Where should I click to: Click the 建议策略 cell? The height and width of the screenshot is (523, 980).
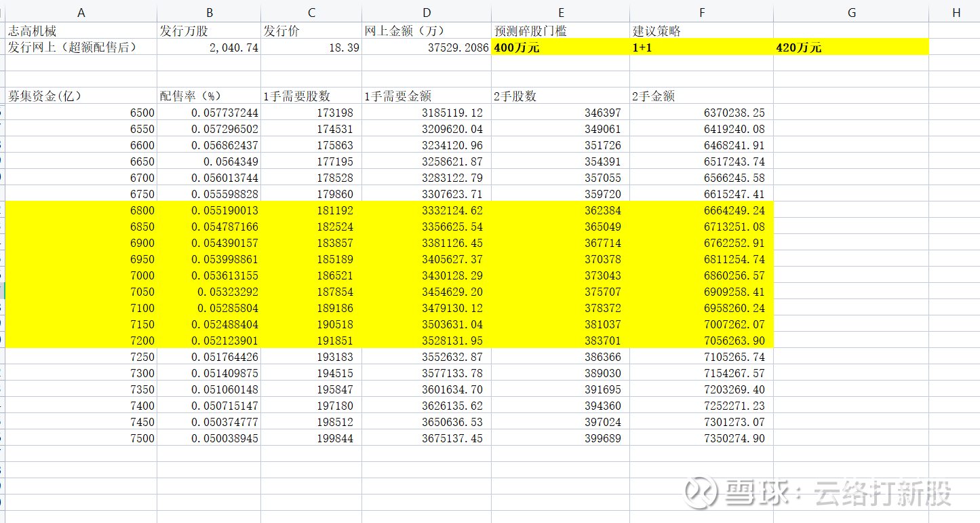pyautogui.click(x=702, y=31)
